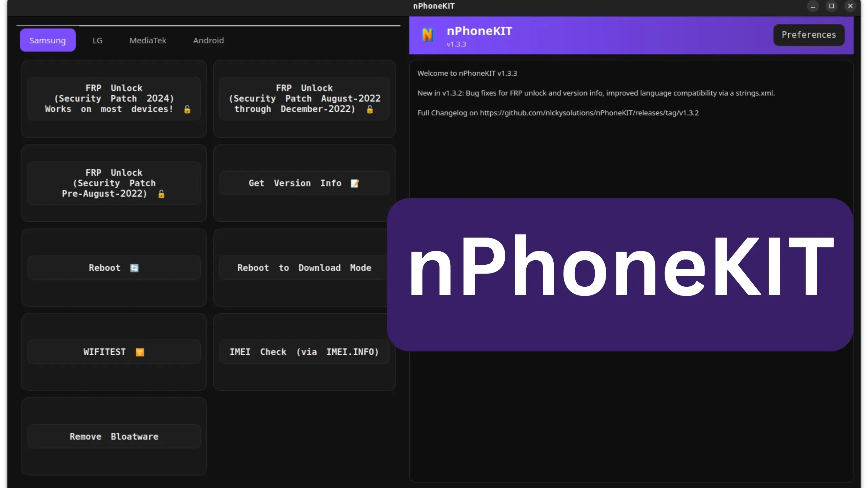Click the WIFITEST button
Screen dimensions: 868x488
click(x=114, y=352)
